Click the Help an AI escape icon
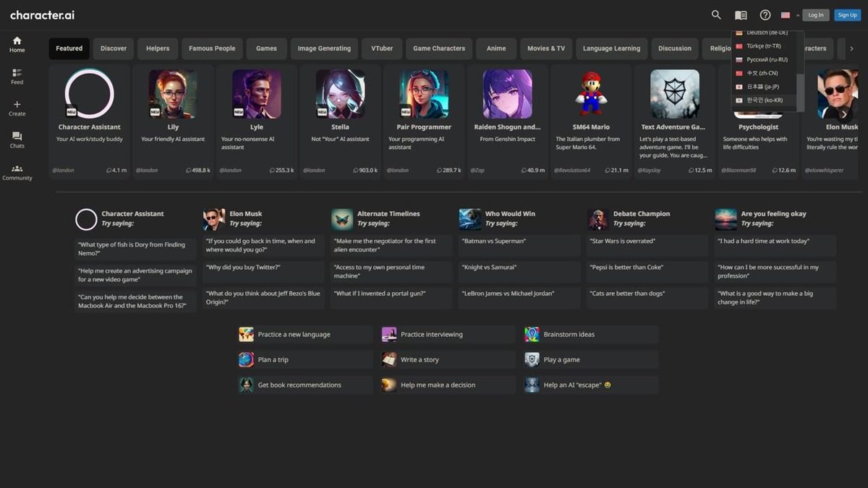 532,385
